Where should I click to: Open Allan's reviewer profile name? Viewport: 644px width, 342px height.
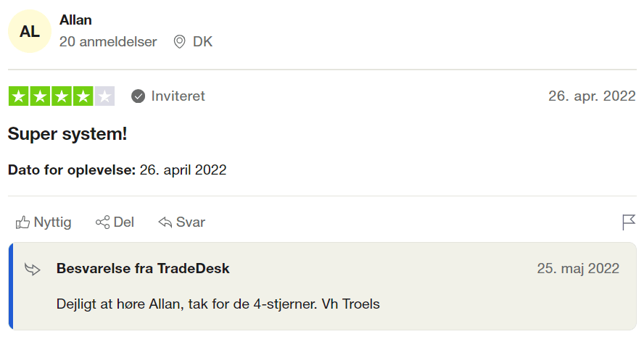tap(75, 20)
